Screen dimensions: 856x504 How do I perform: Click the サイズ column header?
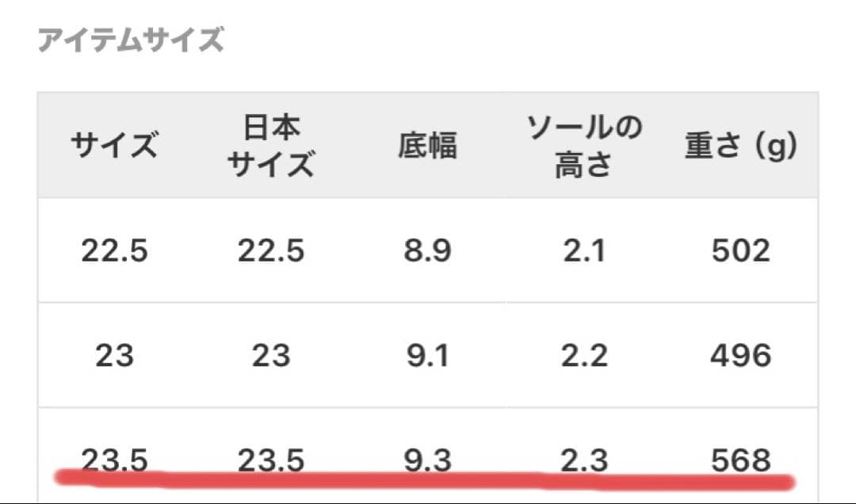114,146
